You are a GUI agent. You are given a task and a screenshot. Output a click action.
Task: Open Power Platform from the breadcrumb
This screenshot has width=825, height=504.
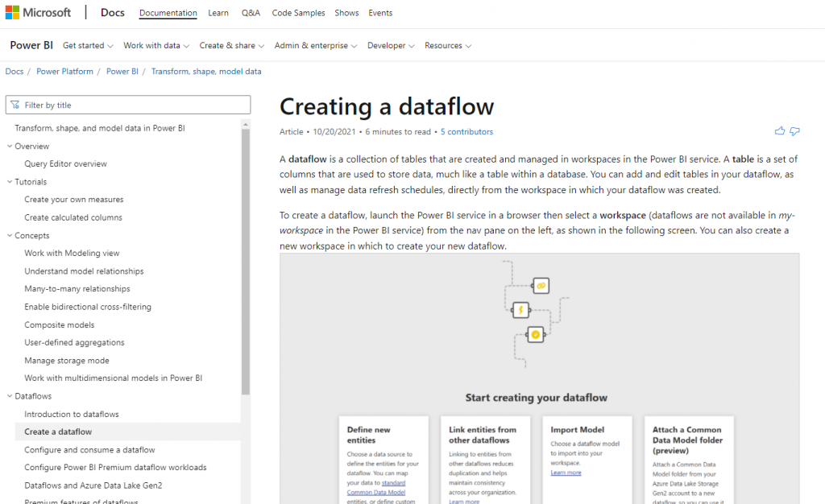point(64,71)
